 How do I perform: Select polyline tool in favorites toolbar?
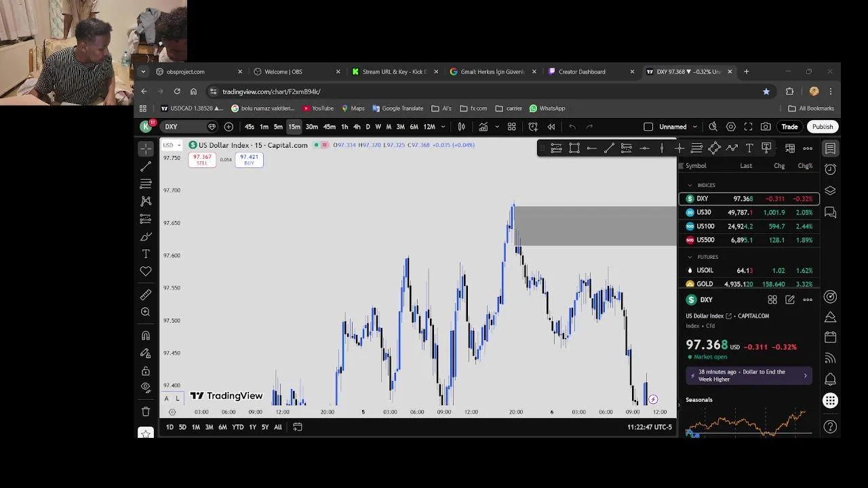pos(732,148)
